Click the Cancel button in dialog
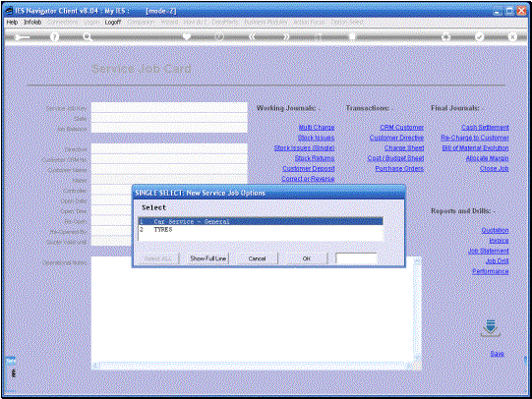The height and width of the screenshot is (399, 532). [257, 258]
